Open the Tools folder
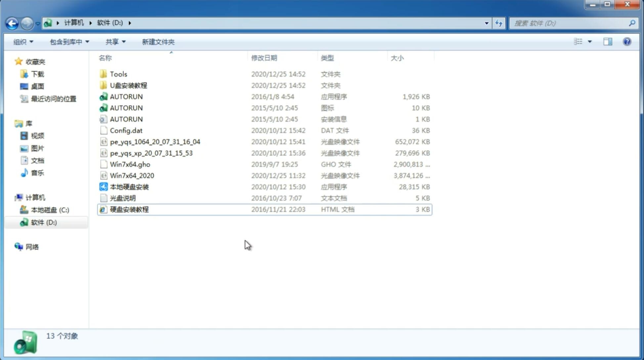Image resolution: width=644 pixels, height=360 pixels. 118,74
